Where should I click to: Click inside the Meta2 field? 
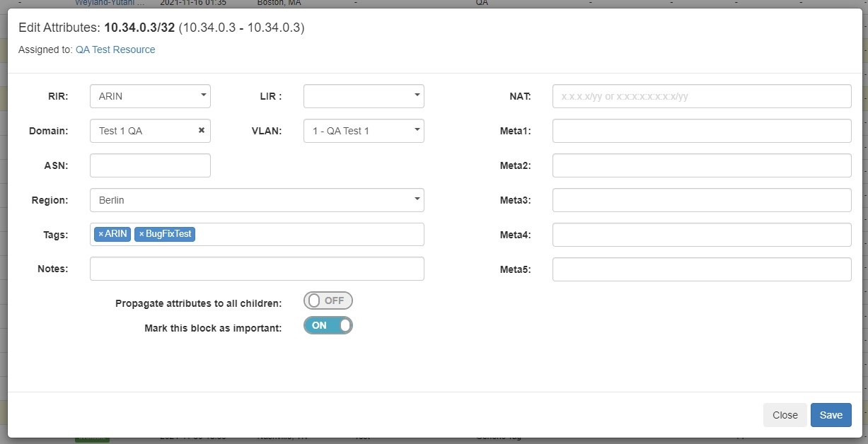point(701,165)
